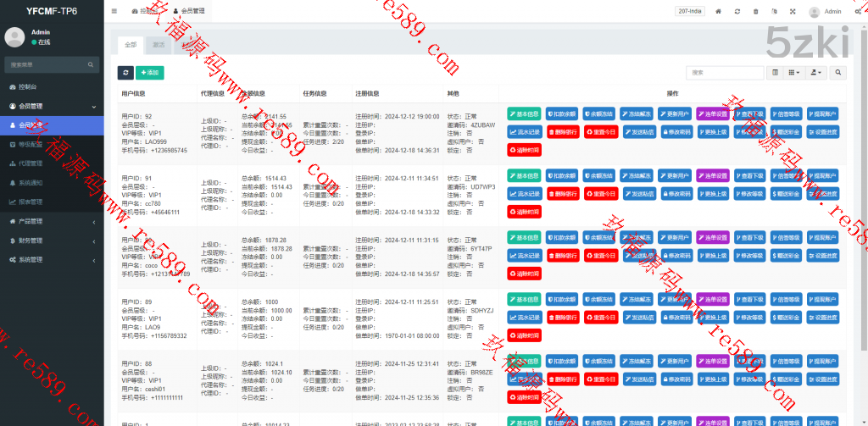Open 控制台 in the sidebar
This screenshot has height=426, width=868.
52,87
